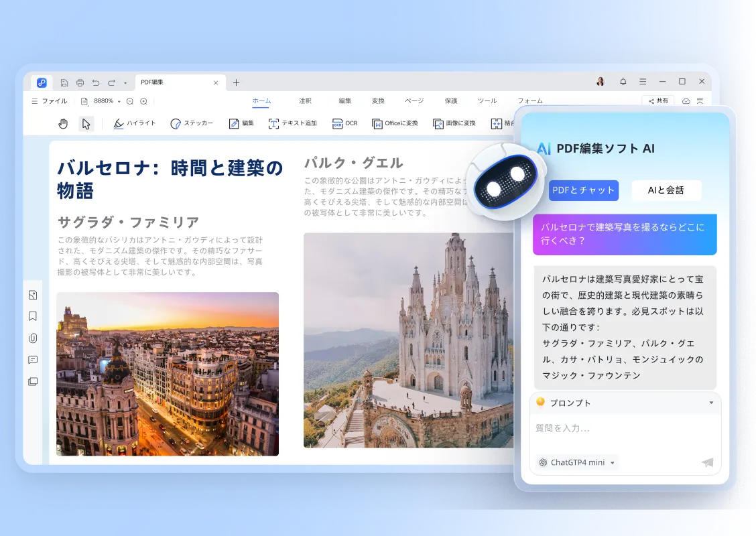This screenshot has width=756, height=536.
Task: Click the user question bubble about Barcelona photos
Action: pyautogui.click(x=625, y=234)
